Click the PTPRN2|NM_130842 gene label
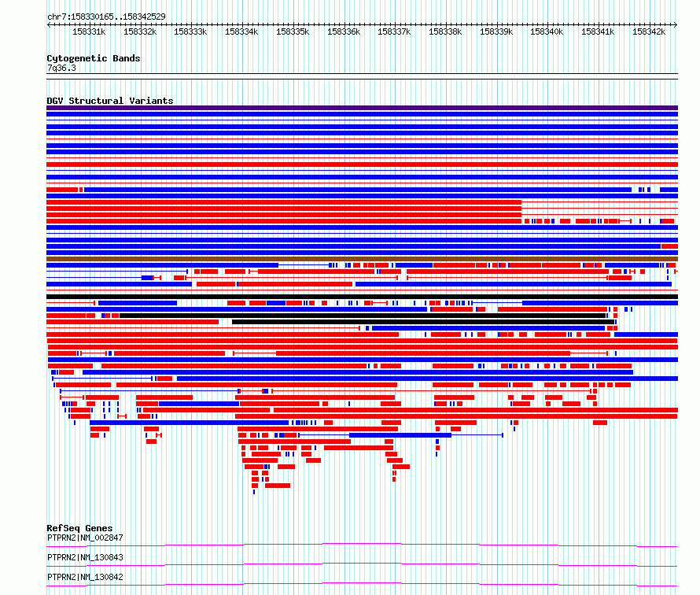Screen dimensions: 700x595 (x=85, y=577)
